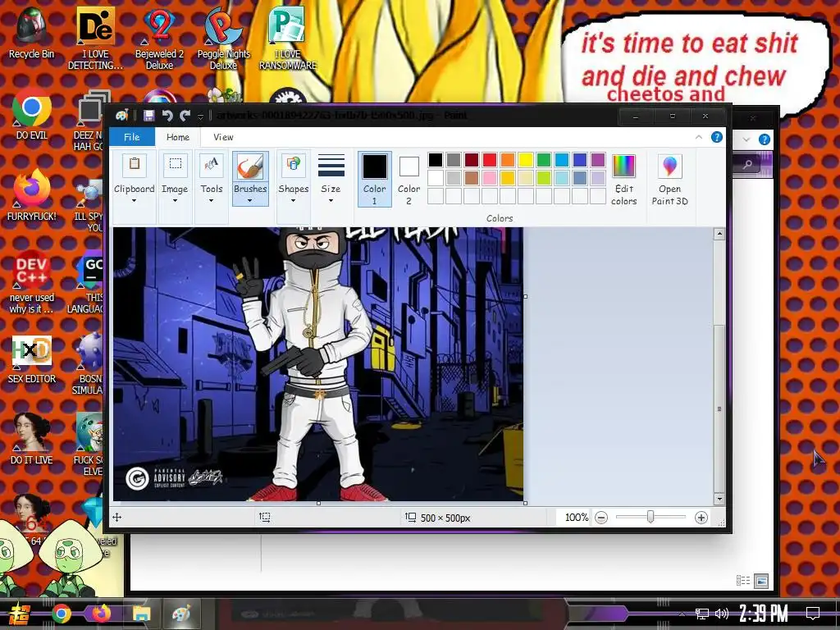Expand the Size dropdown arrow
Screen dimensions: 840x630
(331, 201)
